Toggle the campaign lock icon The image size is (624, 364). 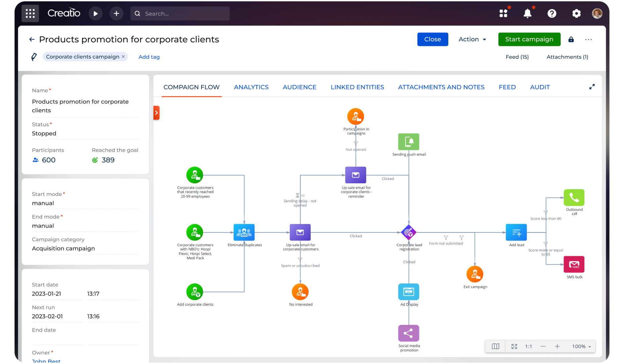click(571, 39)
